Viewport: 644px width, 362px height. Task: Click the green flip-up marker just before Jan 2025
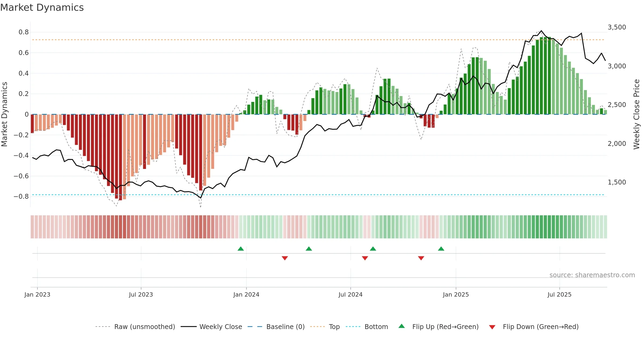click(441, 249)
